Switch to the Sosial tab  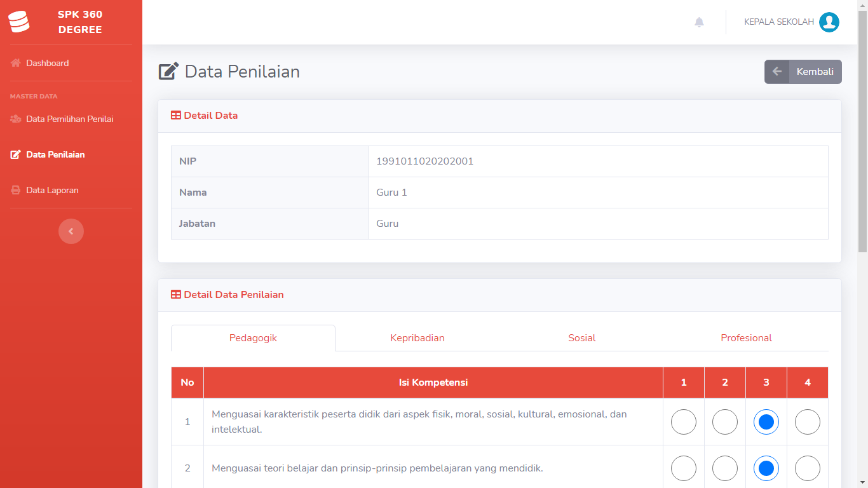(582, 338)
